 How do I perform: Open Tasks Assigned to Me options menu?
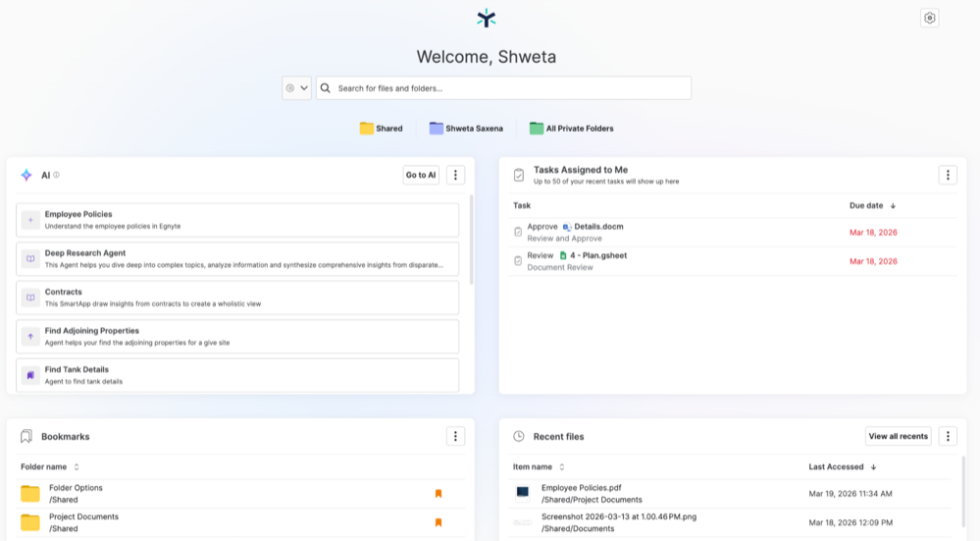click(x=947, y=175)
